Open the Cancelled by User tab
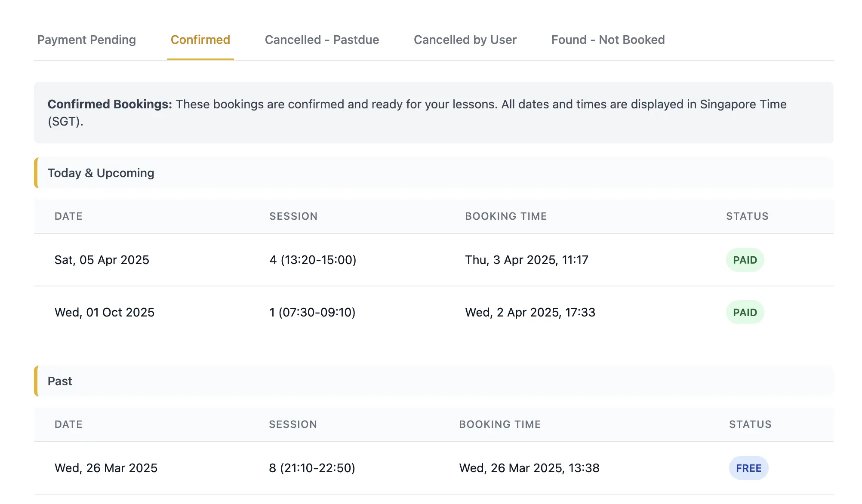This screenshot has height=504, width=862. [x=465, y=40]
